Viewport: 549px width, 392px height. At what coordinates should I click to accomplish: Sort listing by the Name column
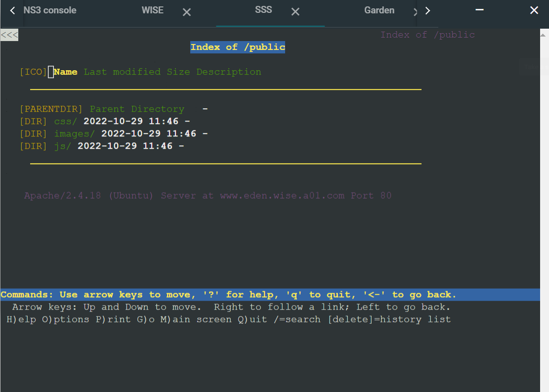[x=65, y=72]
